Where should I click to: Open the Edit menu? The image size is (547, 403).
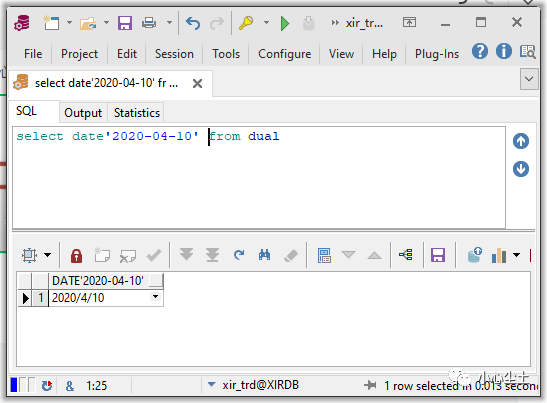(x=127, y=54)
